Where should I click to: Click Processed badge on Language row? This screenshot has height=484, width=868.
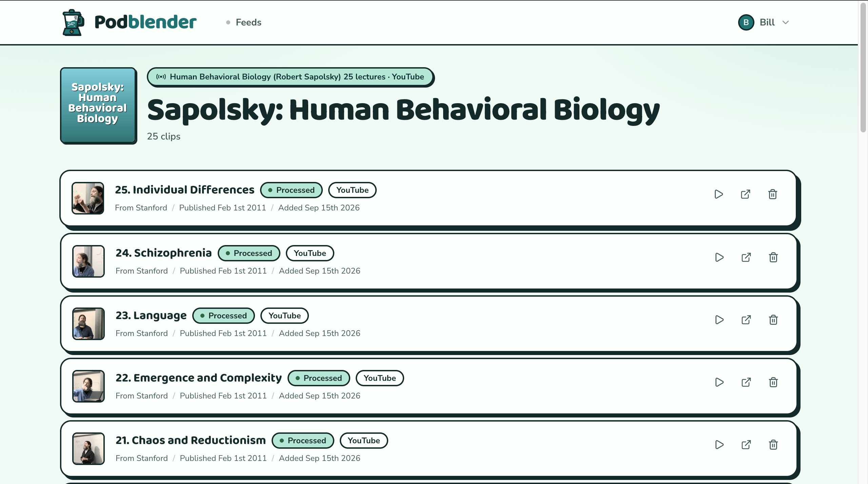(x=223, y=316)
